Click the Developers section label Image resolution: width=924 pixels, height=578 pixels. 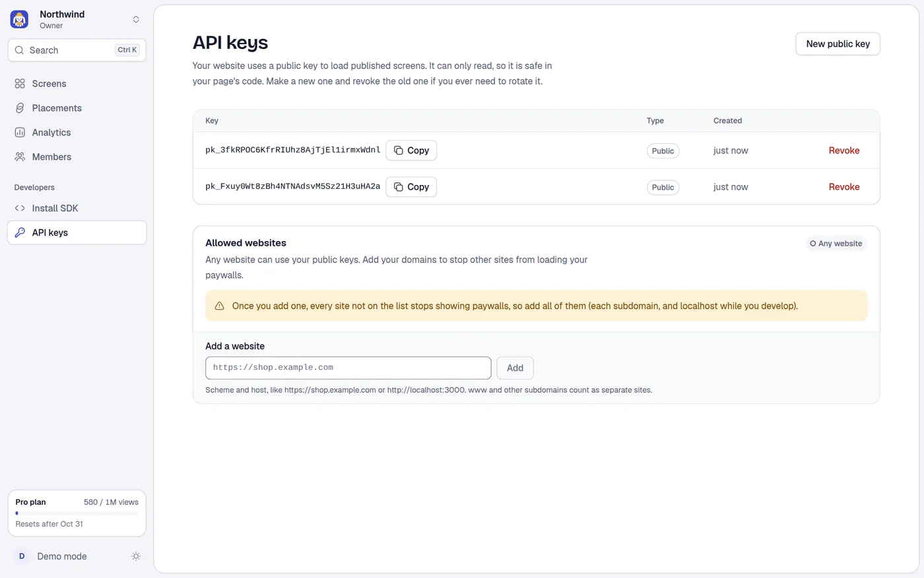34,188
